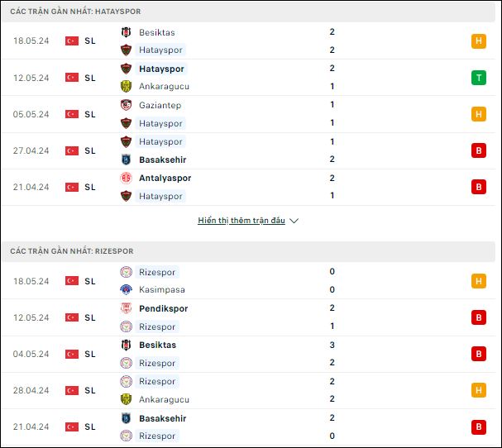Click the Turkish flag for Hatayspor's 05.05.24 match
Screen dimensions: 502x448
click(72, 114)
